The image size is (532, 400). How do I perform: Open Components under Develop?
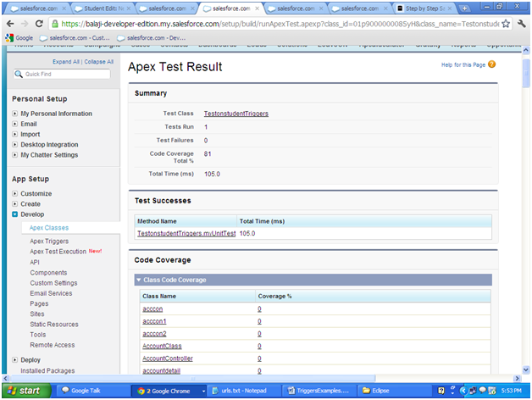coord(48,273)
